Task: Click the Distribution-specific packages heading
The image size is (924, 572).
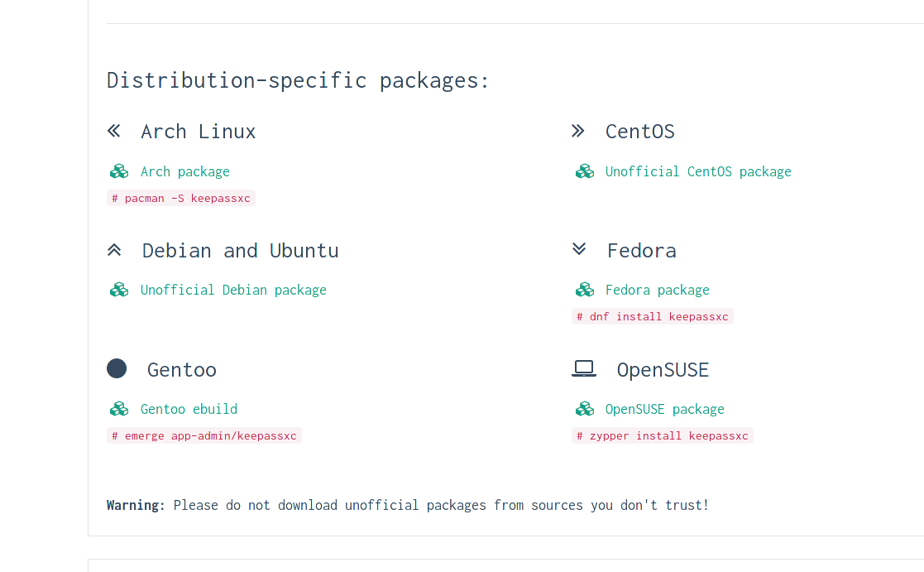Action: (x=297, y=79)
